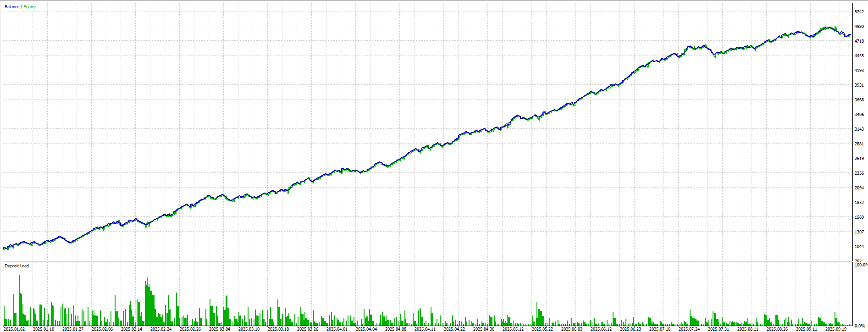
Task: Click the 2025.05.22 date label
Action: [542, 329]
